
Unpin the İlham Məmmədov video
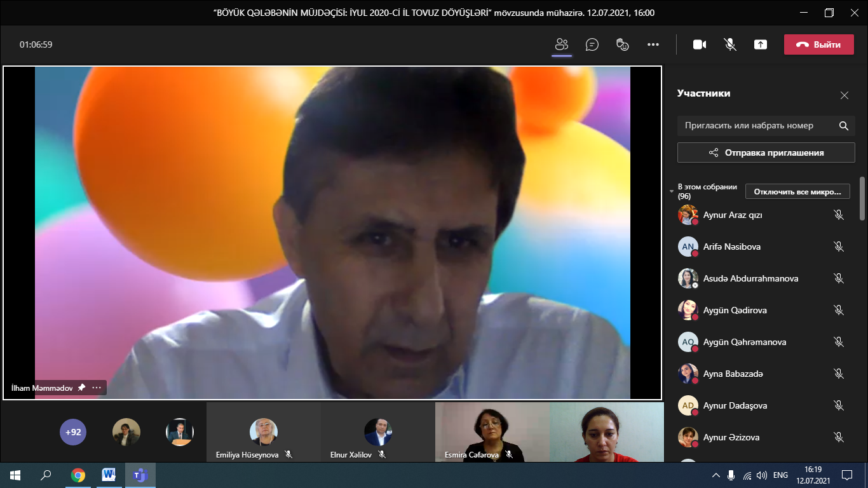coord(81,388)
